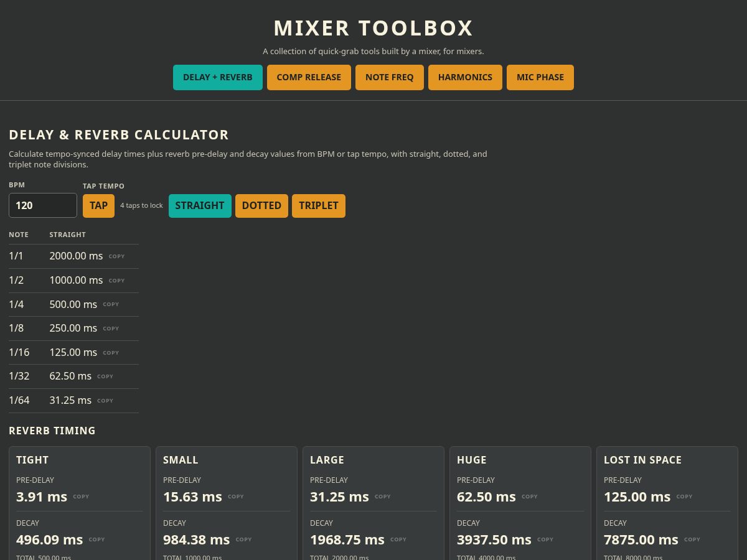Screen dimensions: 747x560
Task: Go to the Harmonics tab
Action: [465, 77]
